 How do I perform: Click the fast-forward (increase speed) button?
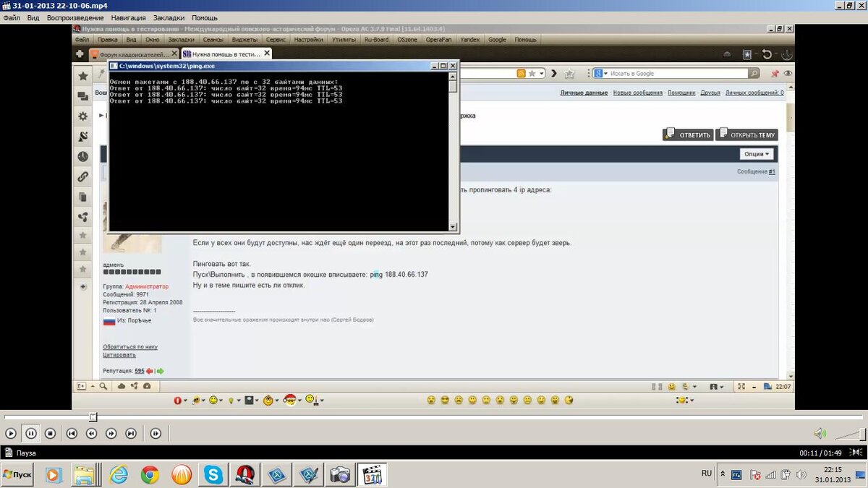[111, 434]
